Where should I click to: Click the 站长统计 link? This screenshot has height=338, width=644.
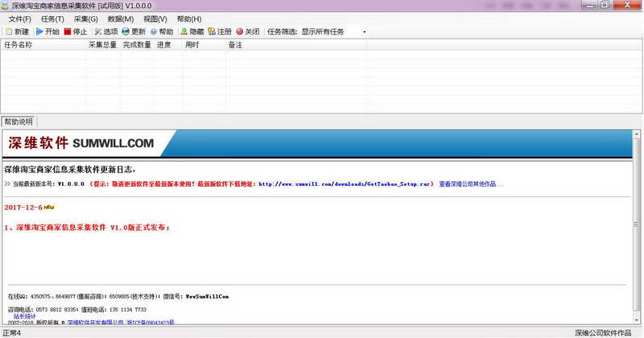point(25,316)
